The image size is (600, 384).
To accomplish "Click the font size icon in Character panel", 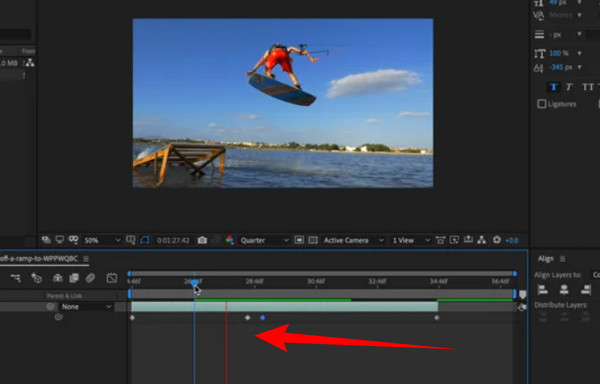I will coord(539,3).
